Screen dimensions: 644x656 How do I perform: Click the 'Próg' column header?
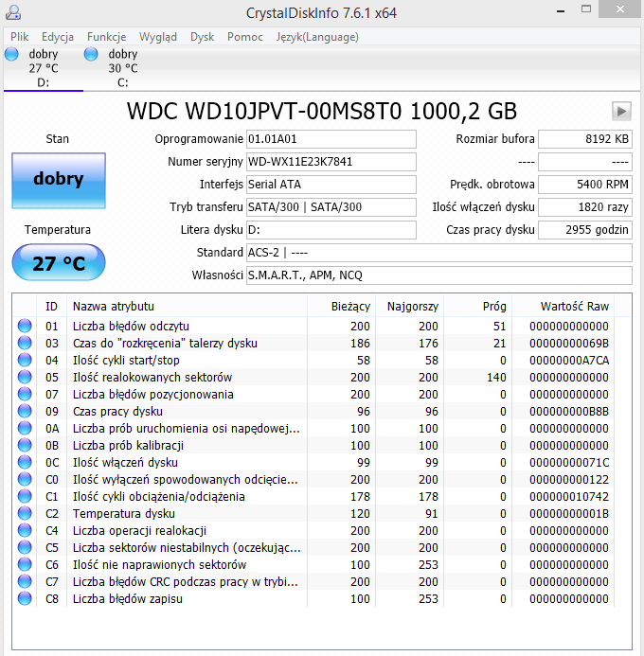pyautogui.click(x=478, y=307)
